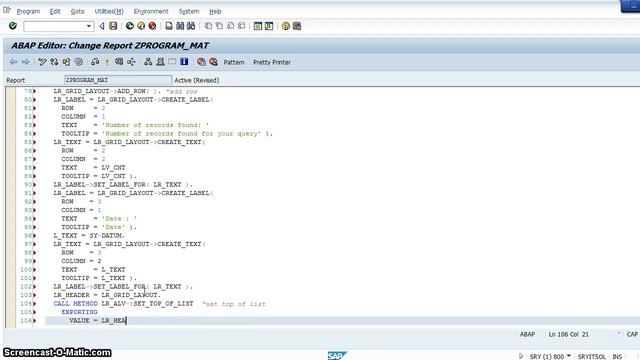The width and height of the screenshot is (640, 360).
Task: Click the Display Object List icon
Action: [148, 62]
